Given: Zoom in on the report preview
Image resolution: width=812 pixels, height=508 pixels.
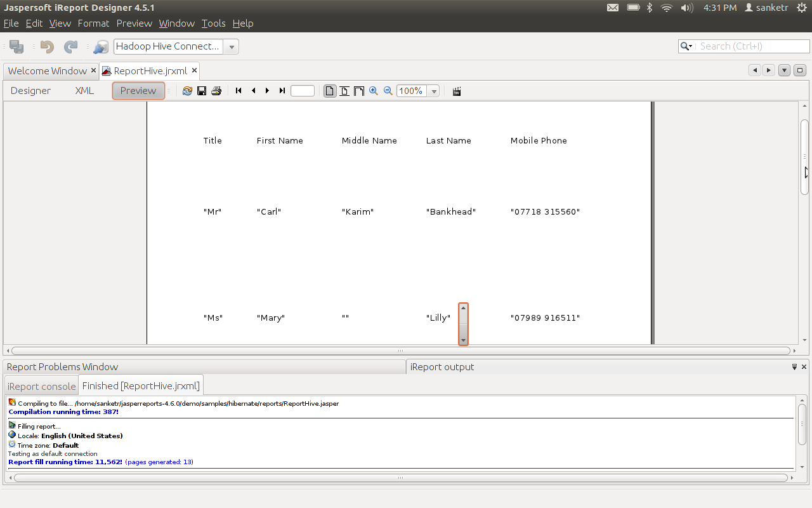Looking at the screenshot, I should (x=374, y=91).
